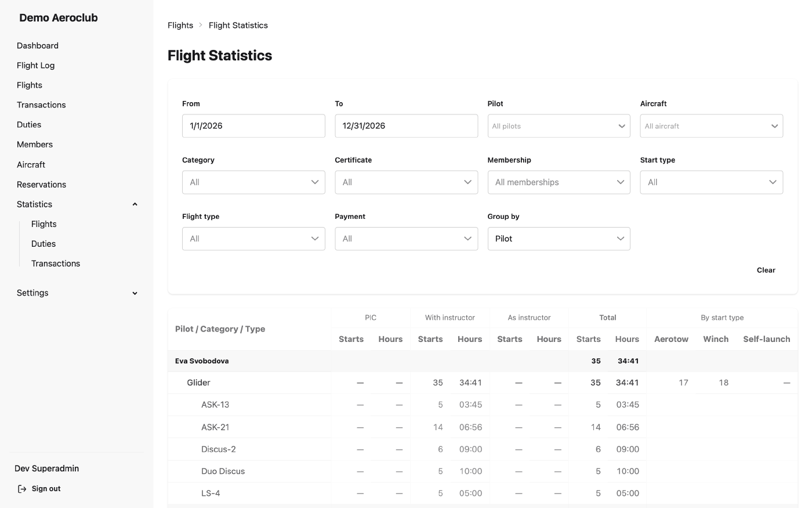This screenshot has width=812, height=508.
Task: Open the Payment dropdown
Action: 407,239
